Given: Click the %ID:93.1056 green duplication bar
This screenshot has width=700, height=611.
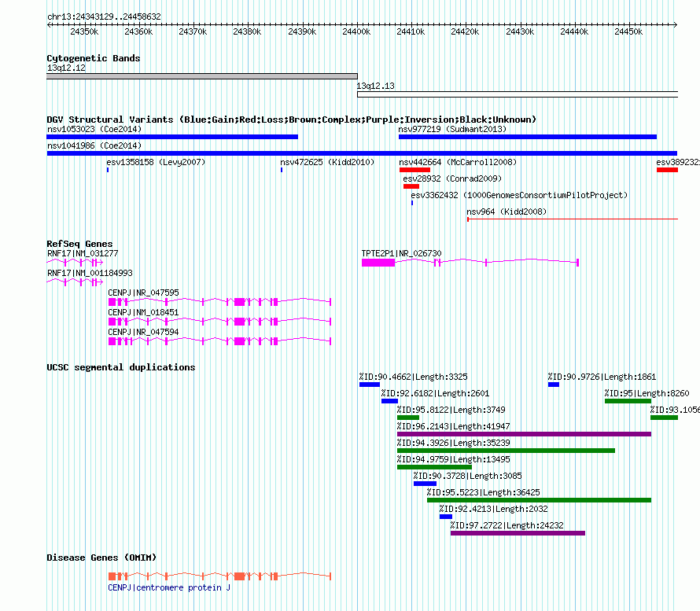Looking at the screenshot, I should tap(665, 418).
